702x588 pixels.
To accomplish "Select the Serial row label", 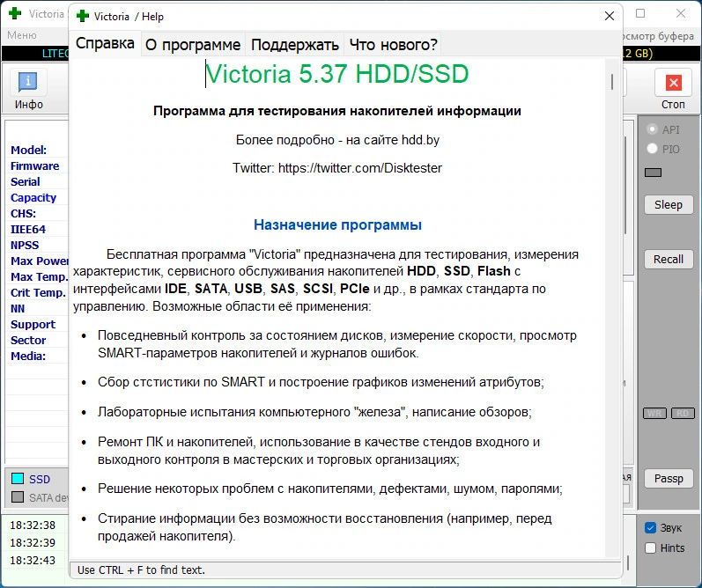I will [25, 181].
